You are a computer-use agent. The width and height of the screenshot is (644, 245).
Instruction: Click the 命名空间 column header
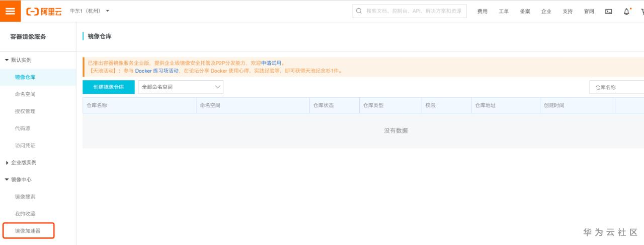click(210, 105)
